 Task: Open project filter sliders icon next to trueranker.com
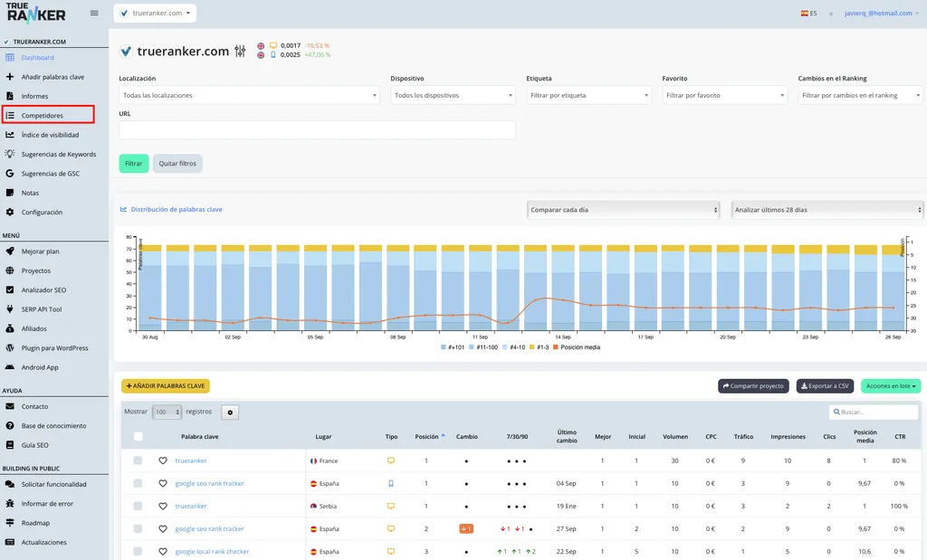[x=240, y=51]
